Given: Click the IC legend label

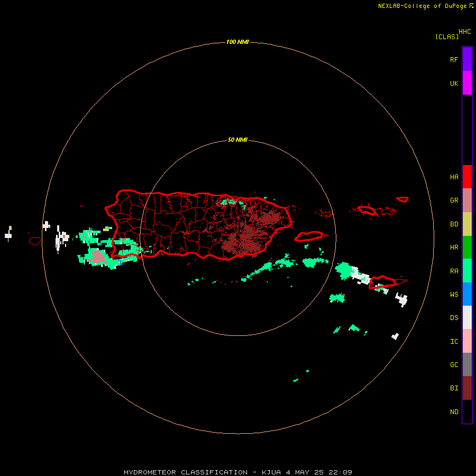Looking at the screenshot, I should pos(454,342).
